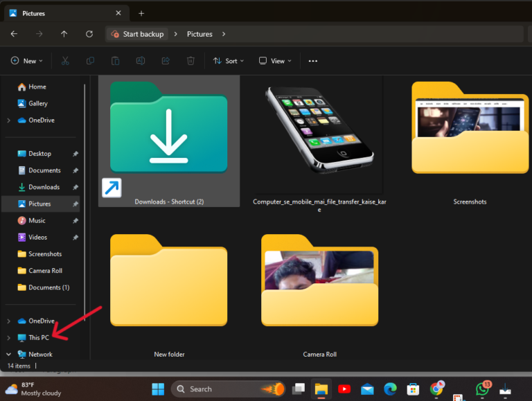Screen dimensions: 532x401
Task: Go up one folder level
Action: point(64,34)
